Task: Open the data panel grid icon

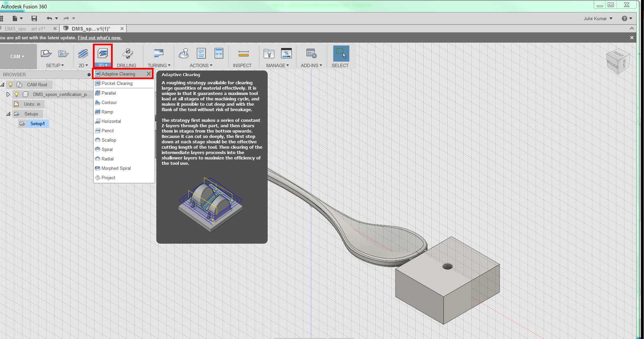Action: click(x=1, y=18)
